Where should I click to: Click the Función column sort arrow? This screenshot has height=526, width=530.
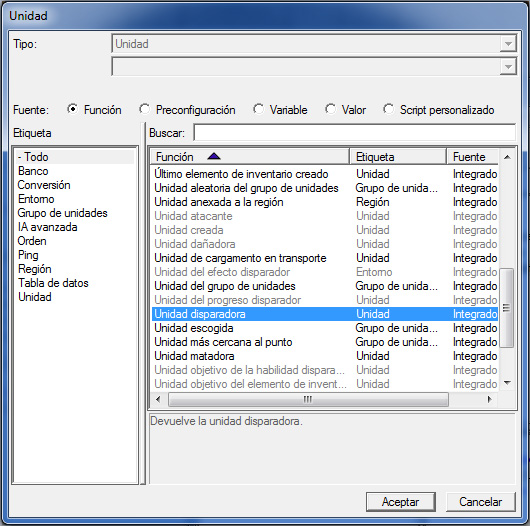pos(214,157)
